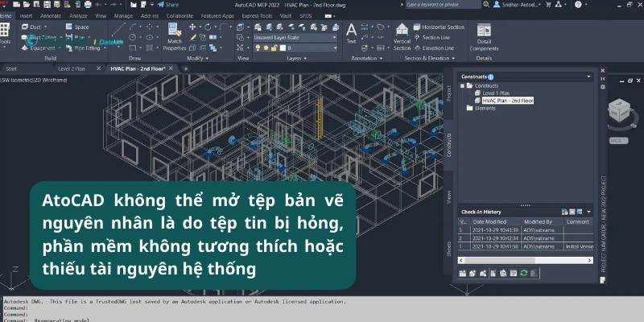Viewport: 644px width, 322px height.
Task: Switch to the Level 2 Plan drawing tab
Action: (x=72, y=68)
